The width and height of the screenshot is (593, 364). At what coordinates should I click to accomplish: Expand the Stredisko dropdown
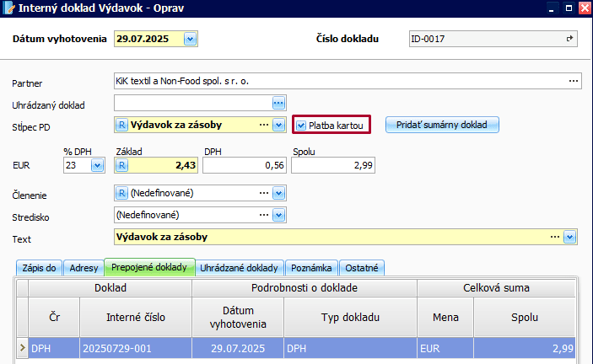tap(279, 216)
